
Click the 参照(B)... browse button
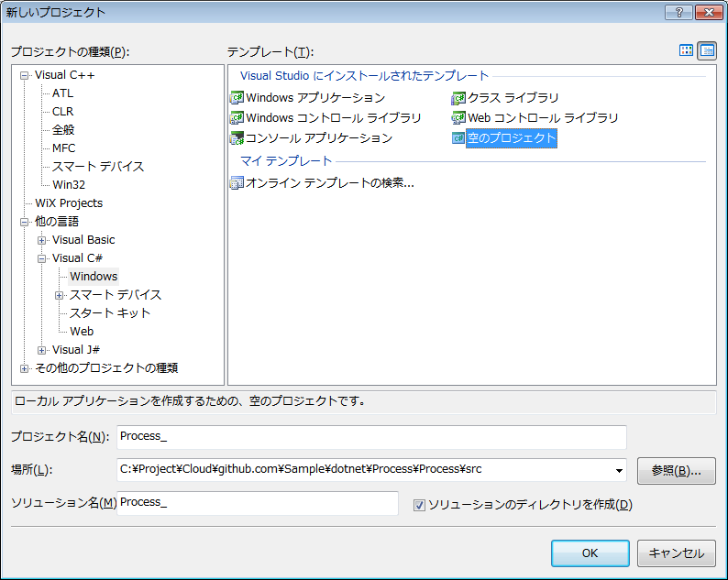click(x=676, y=471)
